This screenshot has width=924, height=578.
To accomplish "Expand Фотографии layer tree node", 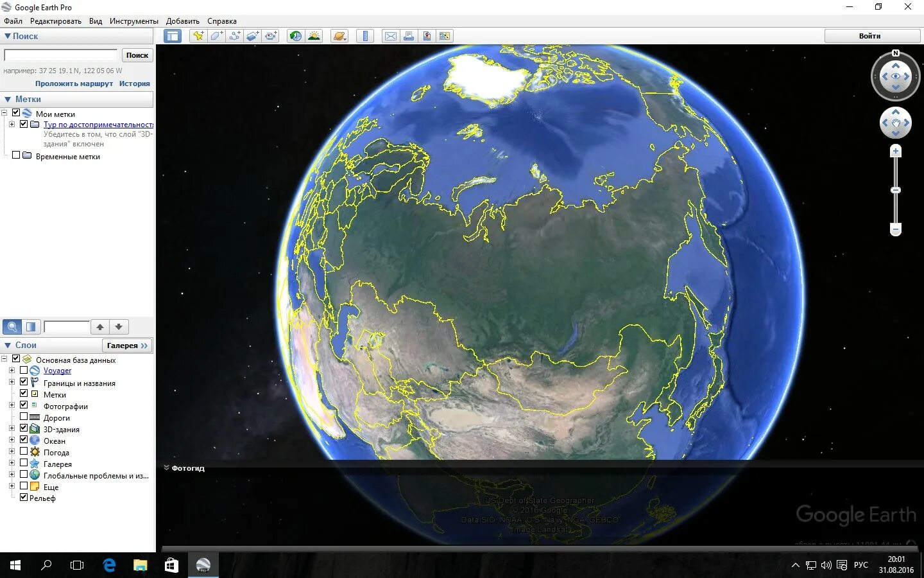I will click(x=12, y=405).
